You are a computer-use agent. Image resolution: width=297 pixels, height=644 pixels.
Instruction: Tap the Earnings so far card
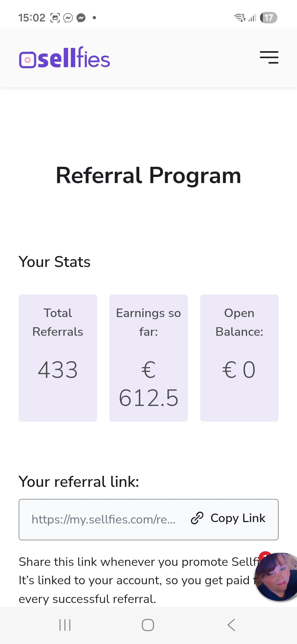click(x=148, y=358)
